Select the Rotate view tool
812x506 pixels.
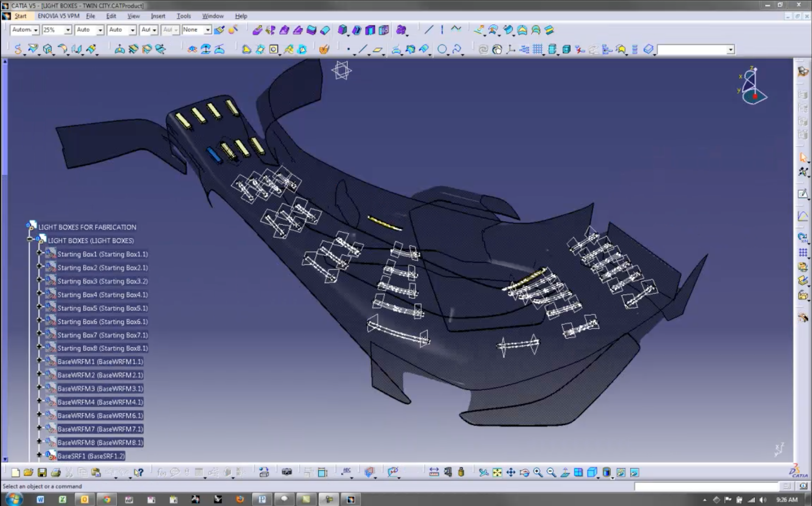(524, 472)
